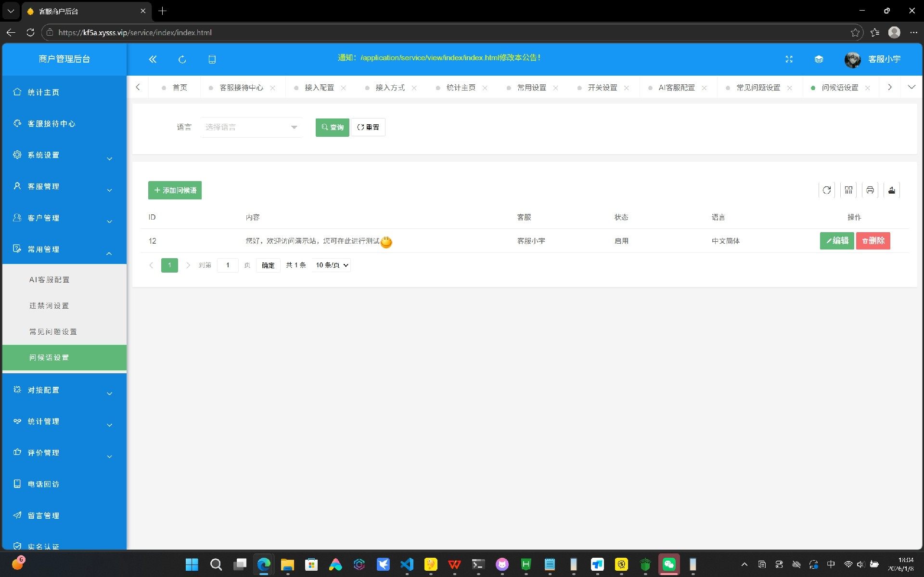Click the mobile device preview icon
Viewport: 924px width, 577px height.
pos(212,59)
